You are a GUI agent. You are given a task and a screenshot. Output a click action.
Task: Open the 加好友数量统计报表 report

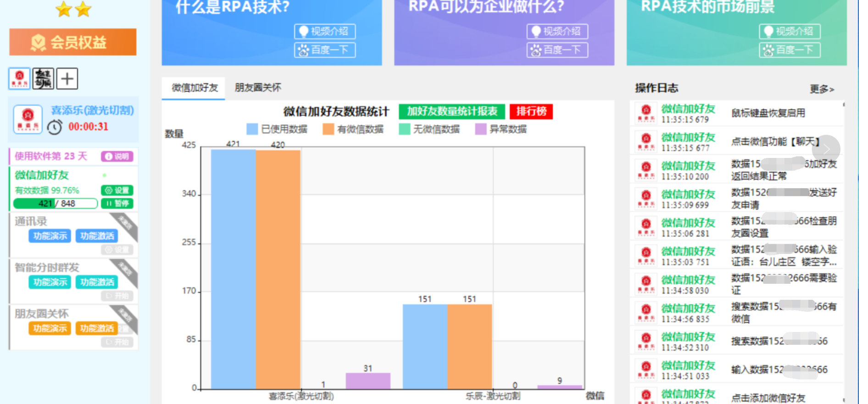[452, 112]
